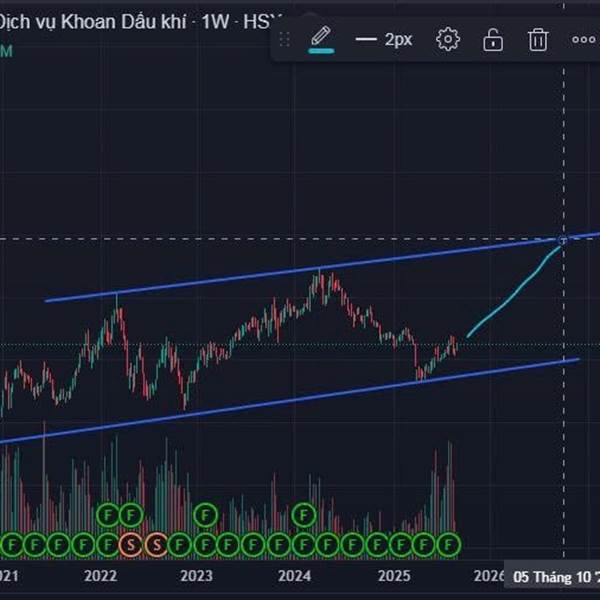Open more options three-dot menu

(x=584, y=39)
